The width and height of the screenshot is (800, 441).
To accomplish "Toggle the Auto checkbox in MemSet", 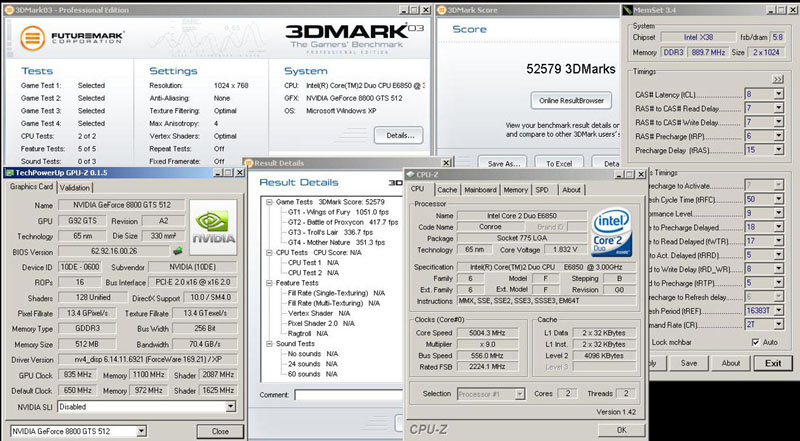I will tap(756, 342).
